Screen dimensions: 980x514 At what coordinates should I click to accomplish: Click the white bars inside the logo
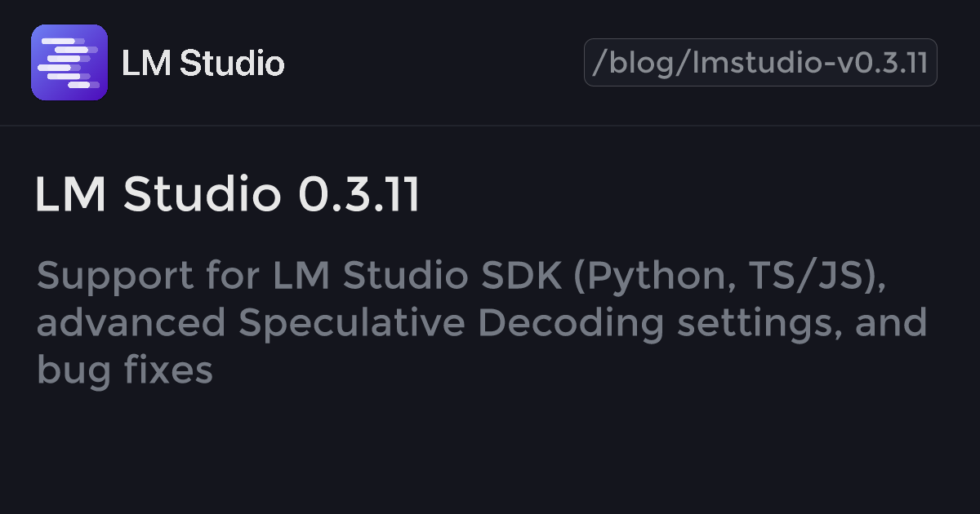[69, 63]
